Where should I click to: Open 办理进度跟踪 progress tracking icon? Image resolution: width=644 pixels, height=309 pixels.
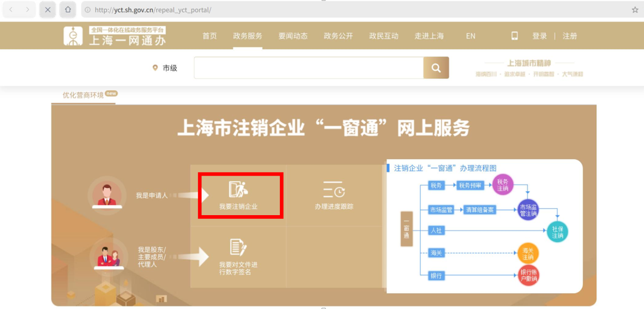[x=334, y=190]
